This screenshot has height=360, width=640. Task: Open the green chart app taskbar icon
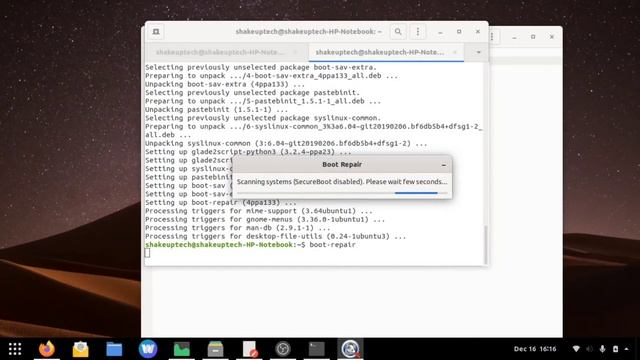[182, 349]
